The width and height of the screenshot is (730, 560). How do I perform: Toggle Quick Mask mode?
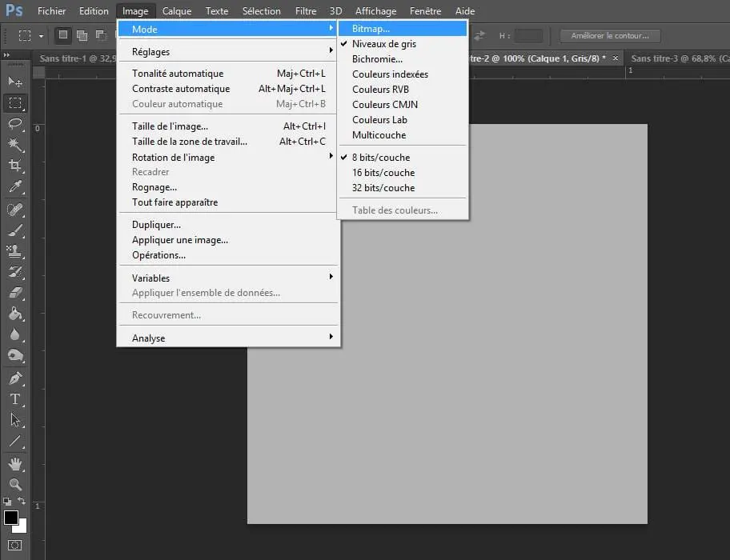[x=15, y=545]
